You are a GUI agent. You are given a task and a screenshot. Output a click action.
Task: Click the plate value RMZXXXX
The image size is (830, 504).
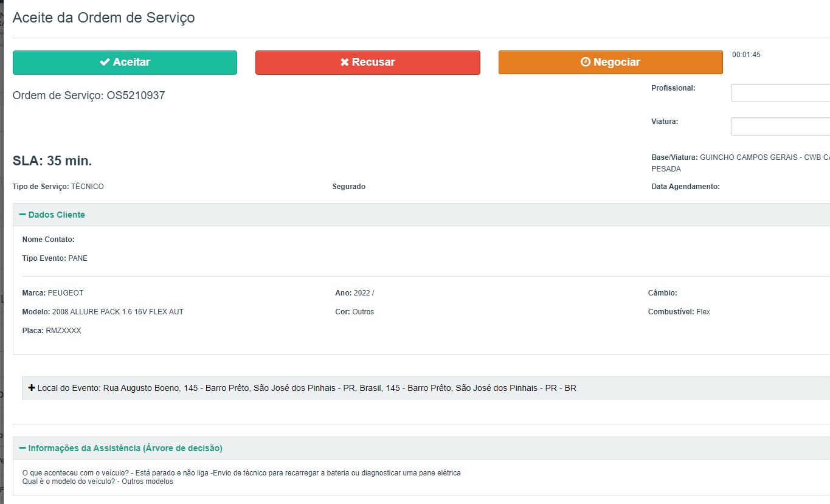tap(63, 331)
